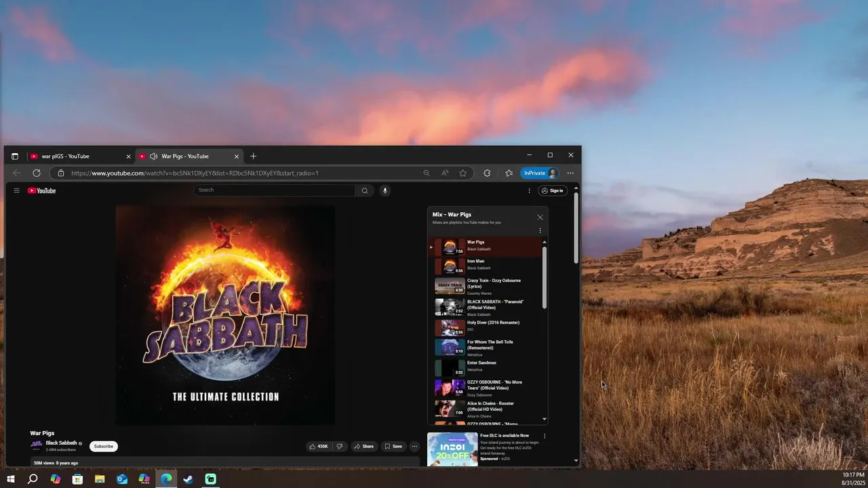Image resolution: width=868 pixels, height=488 pixels.
Task: Open Edge Settings and more menu
Action: (570, 173)
